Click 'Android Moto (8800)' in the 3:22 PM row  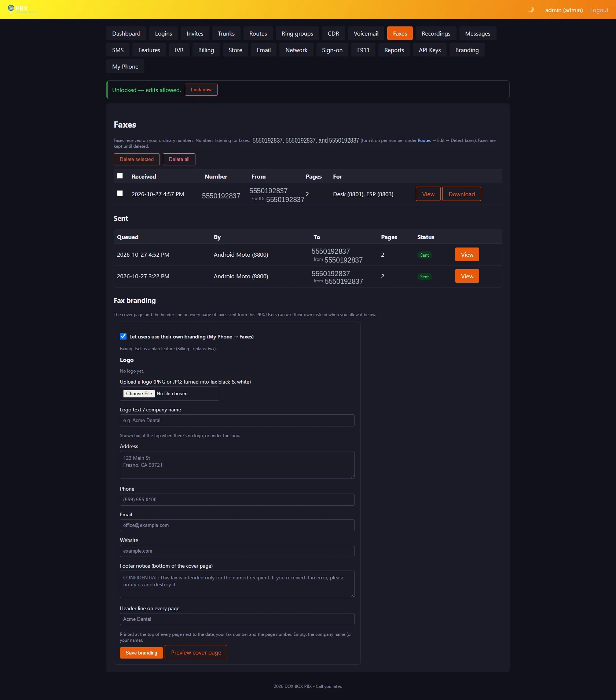pyautogui.click(x=241, y=276)
